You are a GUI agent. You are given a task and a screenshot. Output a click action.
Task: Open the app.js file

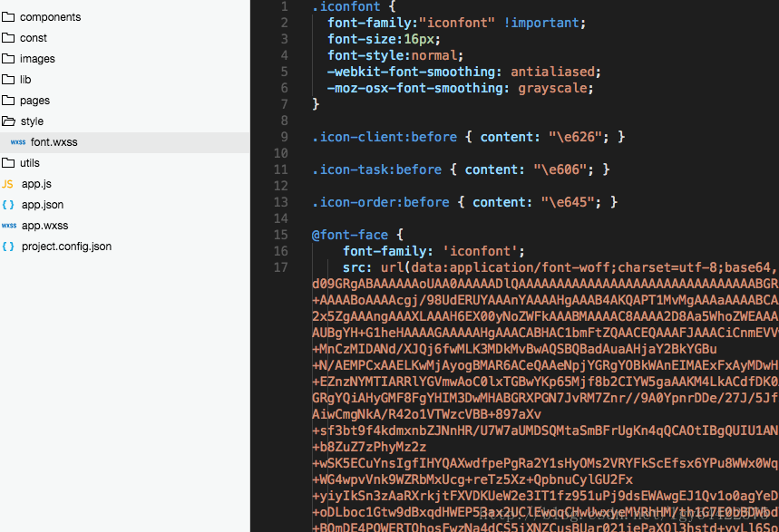36,184
